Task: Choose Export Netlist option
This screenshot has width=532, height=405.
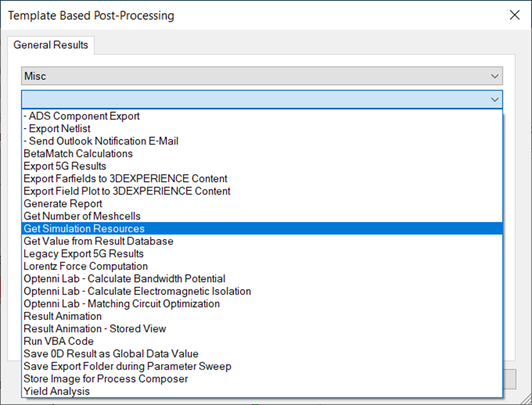Action: (x=262, y=129)
